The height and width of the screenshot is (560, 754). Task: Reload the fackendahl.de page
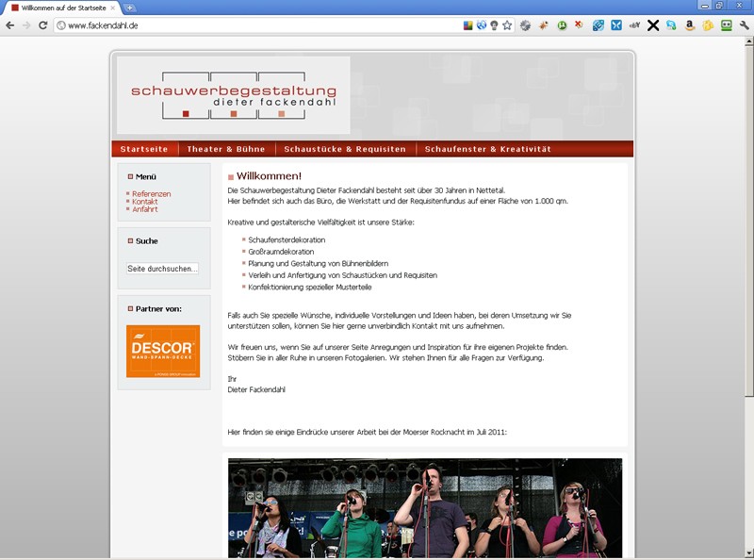pos(42,25)
